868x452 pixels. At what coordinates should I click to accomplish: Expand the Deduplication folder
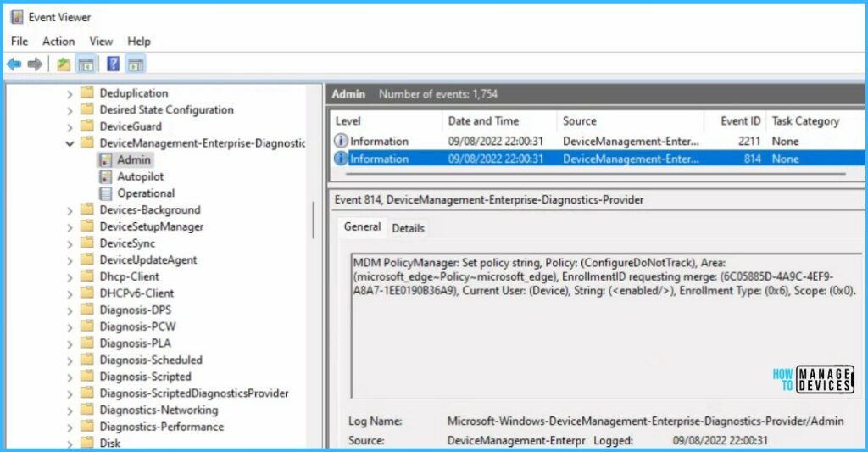pos(70,93)
